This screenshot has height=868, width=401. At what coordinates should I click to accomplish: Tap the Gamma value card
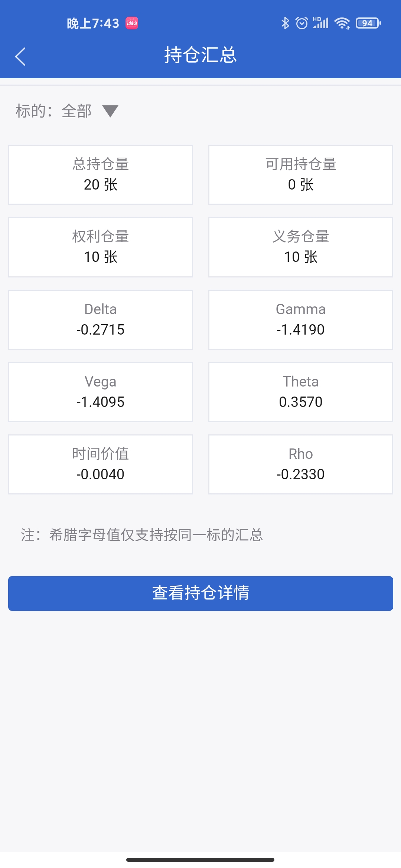click(301, 319)
